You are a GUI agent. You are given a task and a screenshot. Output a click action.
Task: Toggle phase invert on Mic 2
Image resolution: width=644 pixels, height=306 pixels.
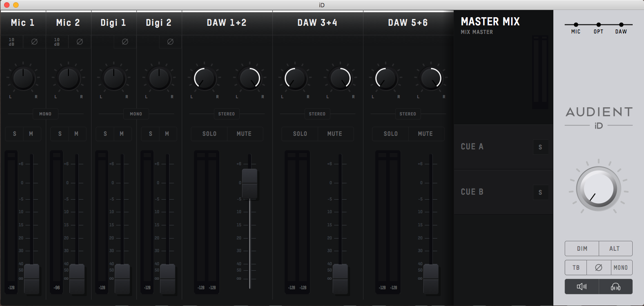79,42
